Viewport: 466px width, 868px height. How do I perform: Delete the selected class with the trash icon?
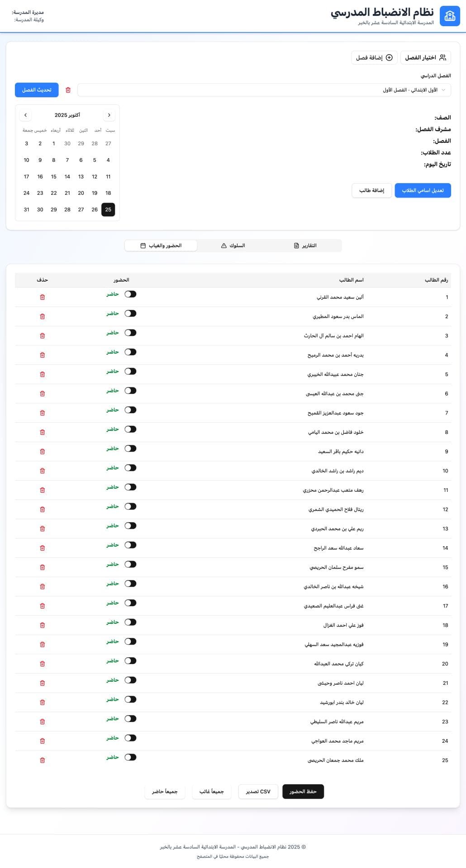(68, 90)
